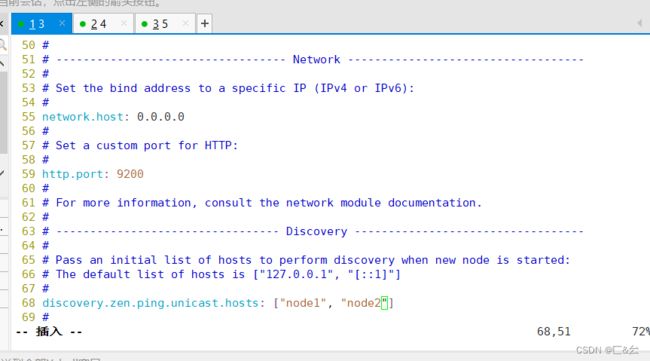The image size is (650, 361).
Task: Click the "Network" section header text
Action: pyautogui.click(x=316, y=59)
